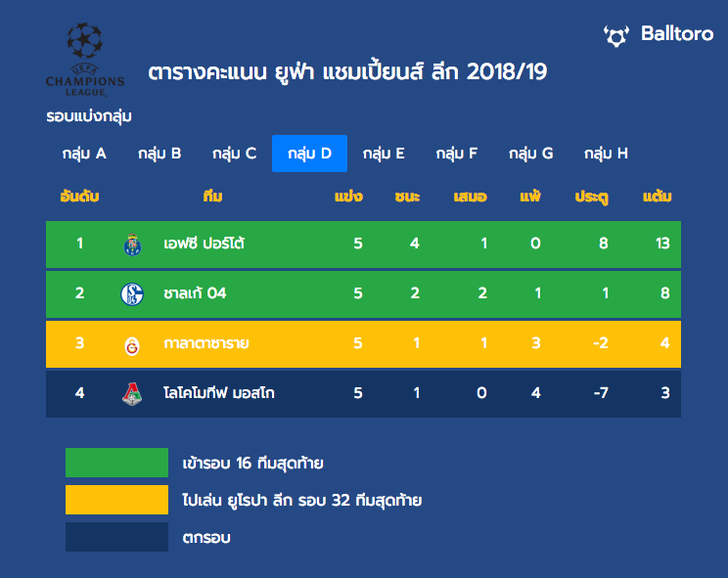The height and width of the screenshot is (578, 728).
Task: Click the Schalke 04 club crest
Action: pyautogui.click(x=132, y=294)
